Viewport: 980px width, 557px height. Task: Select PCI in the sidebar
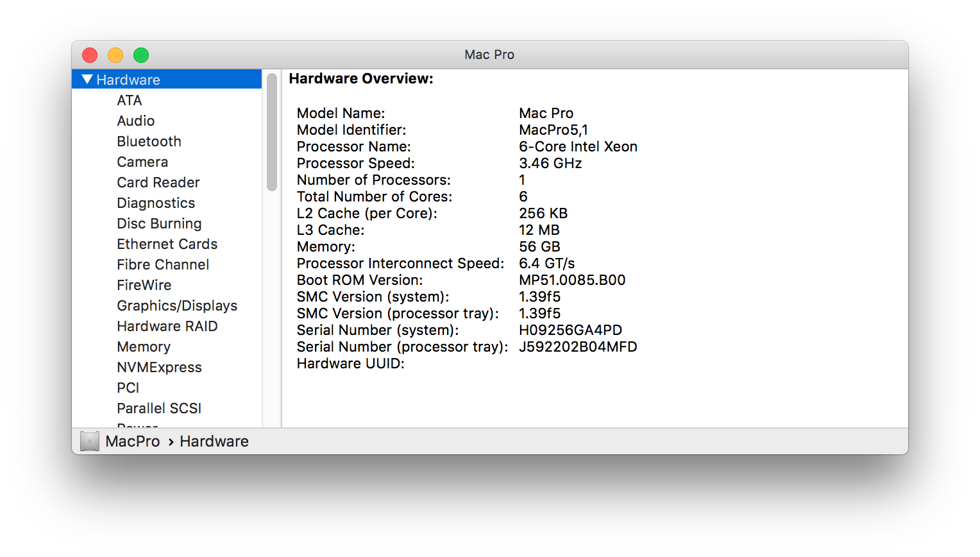(x=128, y=388)
